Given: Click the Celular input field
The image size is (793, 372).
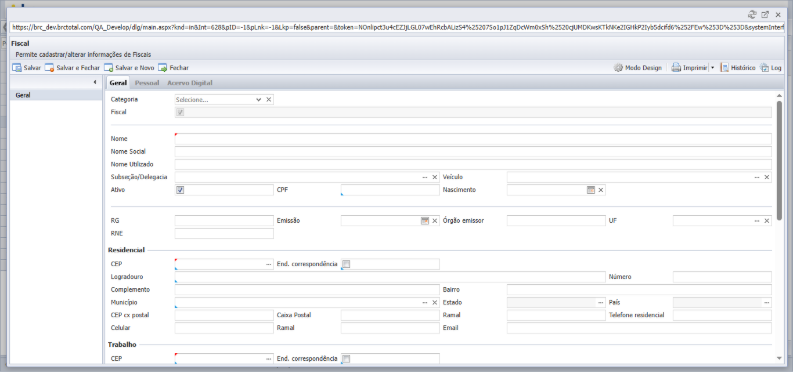Looking at the screenshot, I should click(x=224, y=328).
